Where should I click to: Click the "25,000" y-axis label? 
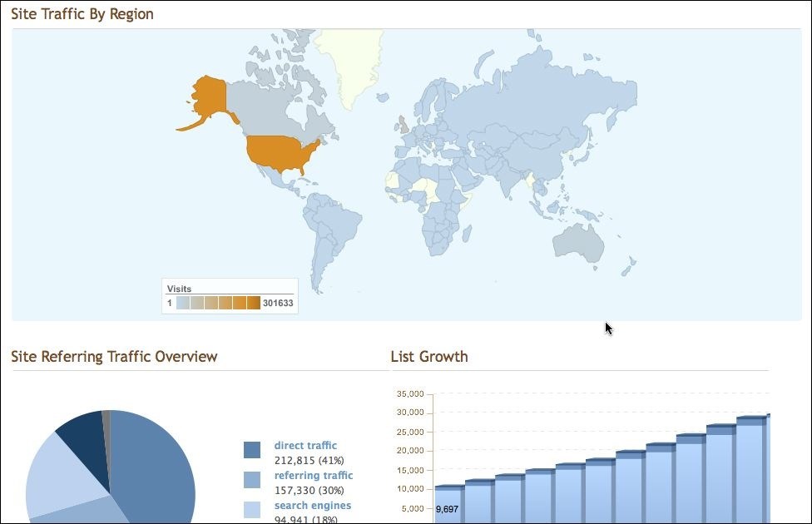coord(410,432)
